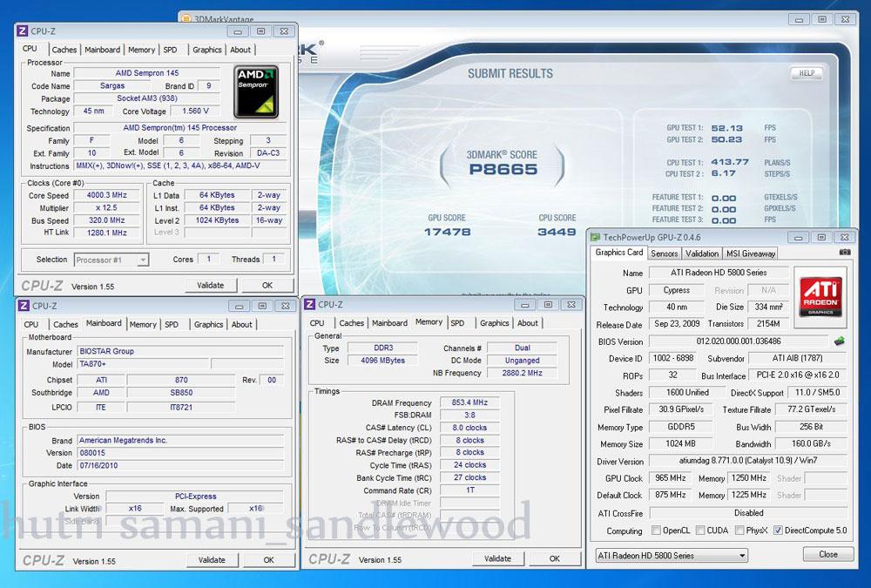Click the Core Speed 4000.3 MHz field
871x588 pixels.
[106, 195]
